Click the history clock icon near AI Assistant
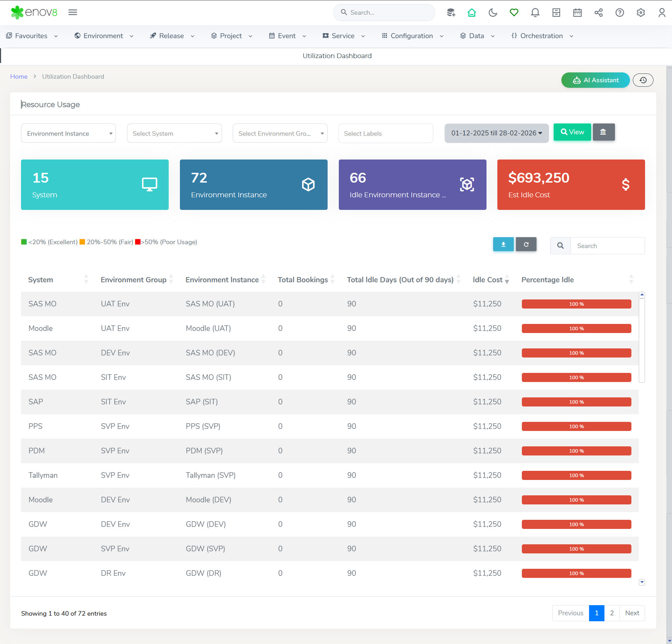 pos(643,80)
